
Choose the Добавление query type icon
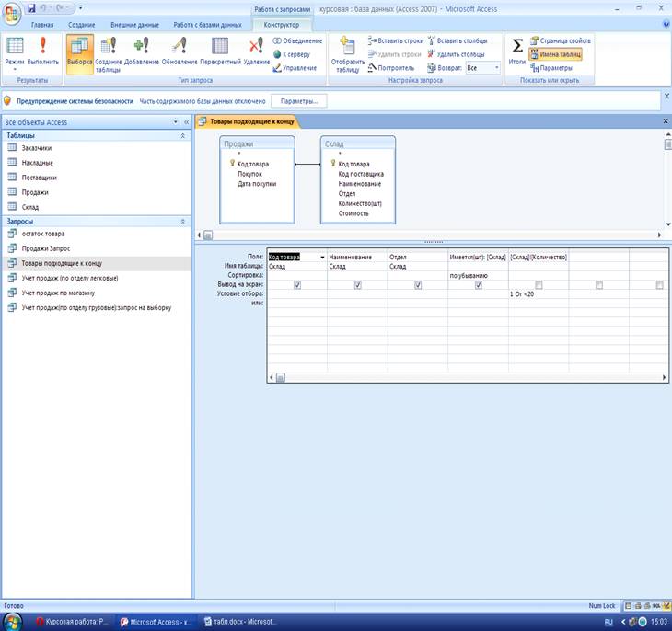pyautogui.click(x=142, y=52)
